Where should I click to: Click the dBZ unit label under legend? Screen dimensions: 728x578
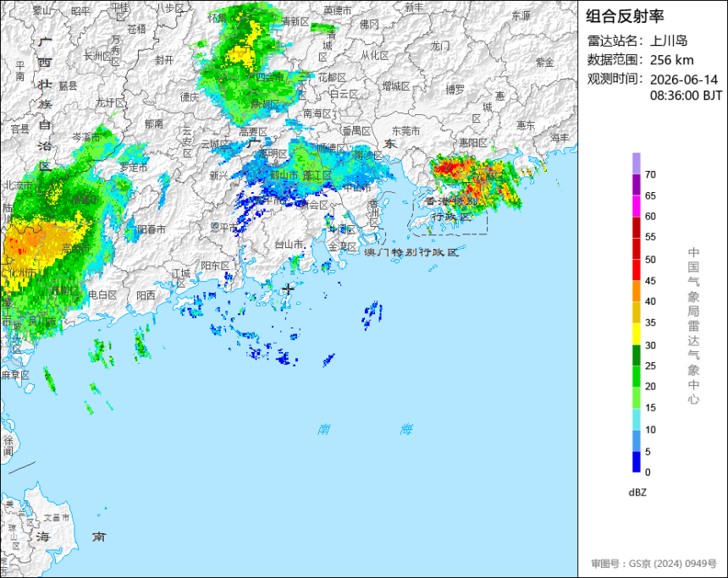[x=637, y=493]
